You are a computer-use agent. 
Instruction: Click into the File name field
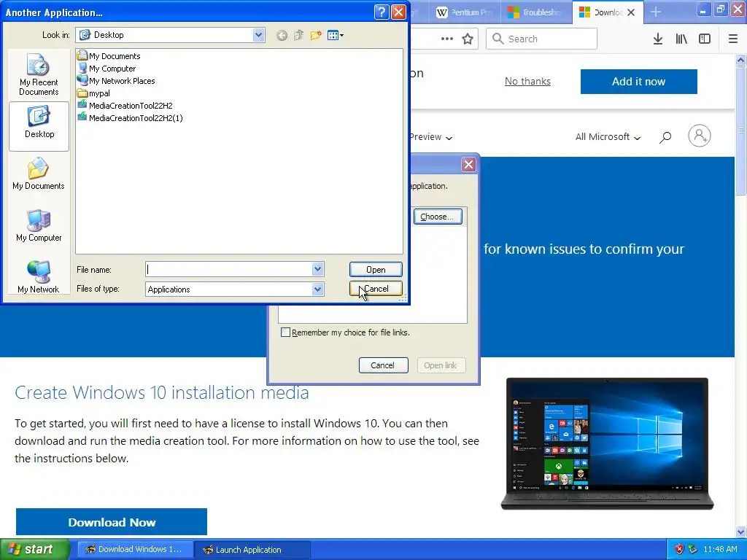tap(228, 270)
